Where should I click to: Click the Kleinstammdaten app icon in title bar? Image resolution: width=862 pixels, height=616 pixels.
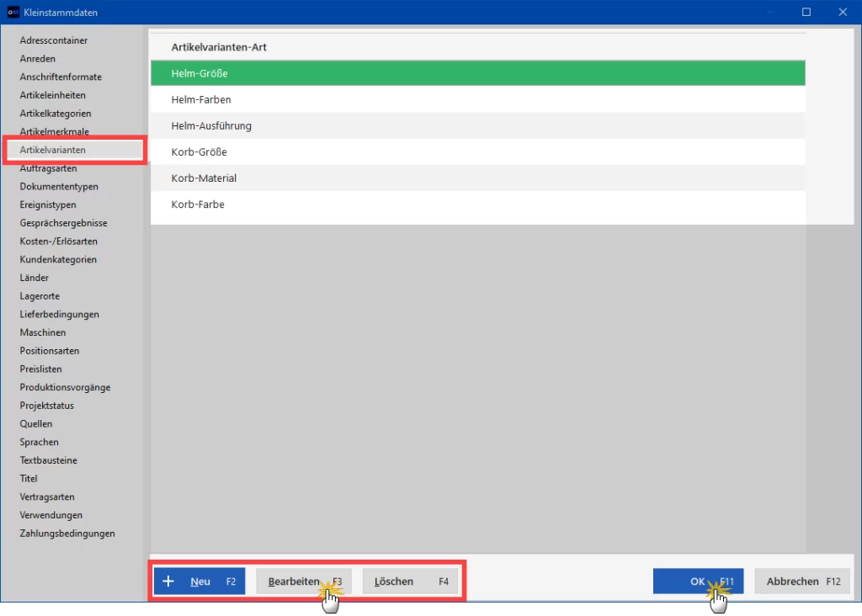point(13,12)
